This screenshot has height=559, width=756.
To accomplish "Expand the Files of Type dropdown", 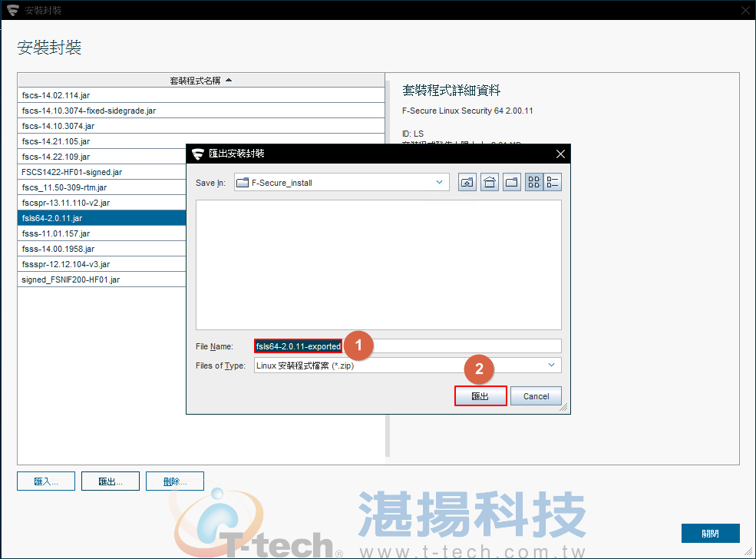I will click(552, 365).
